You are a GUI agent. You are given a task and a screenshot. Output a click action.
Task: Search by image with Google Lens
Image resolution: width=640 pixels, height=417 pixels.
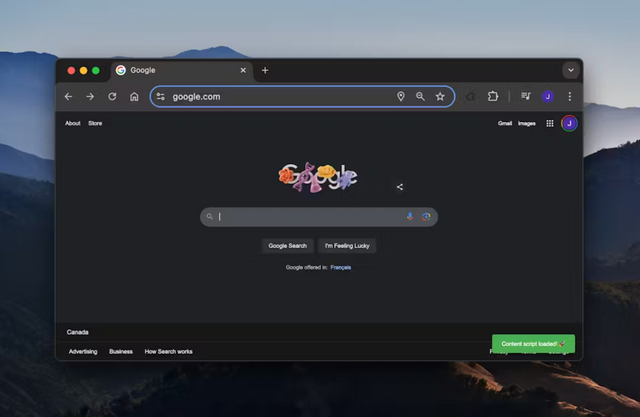(426, 217)
